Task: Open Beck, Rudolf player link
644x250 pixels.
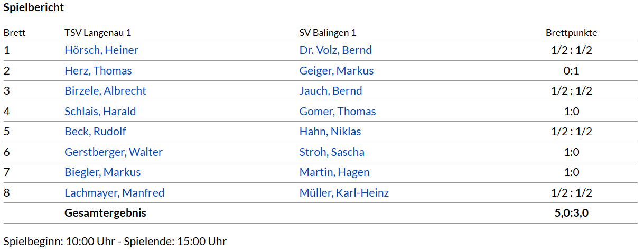Action: [x=95, y=132]
